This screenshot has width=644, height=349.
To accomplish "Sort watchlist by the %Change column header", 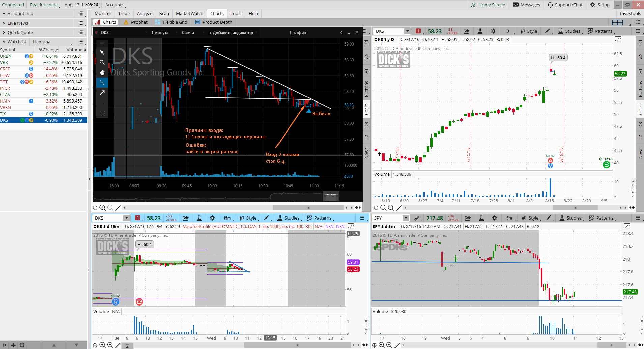I will coord(48,50).
